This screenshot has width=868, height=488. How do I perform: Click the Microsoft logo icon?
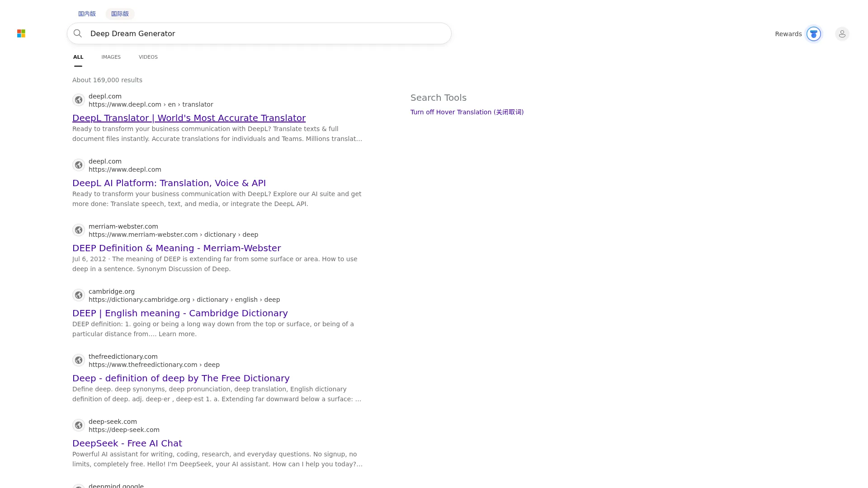pyautogui.click(x=21, y=33)
